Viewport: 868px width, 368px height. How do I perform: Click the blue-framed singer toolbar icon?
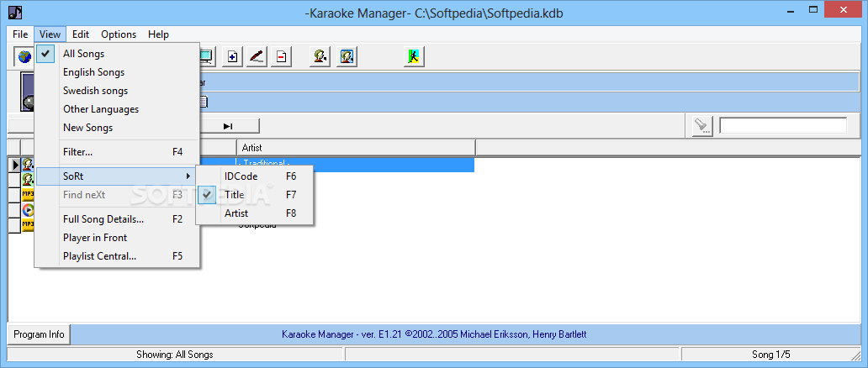347,56
